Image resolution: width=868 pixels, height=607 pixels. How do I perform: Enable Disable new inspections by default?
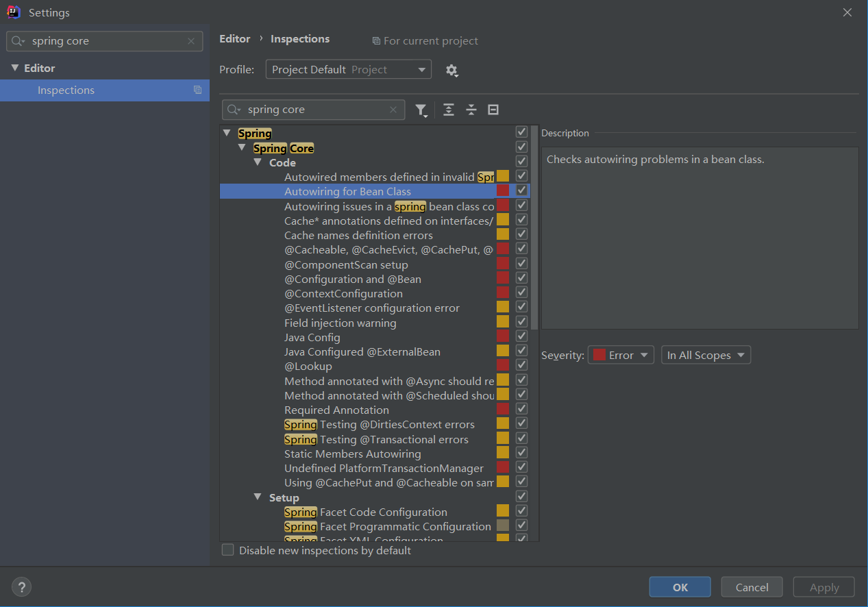coord(227,549)
